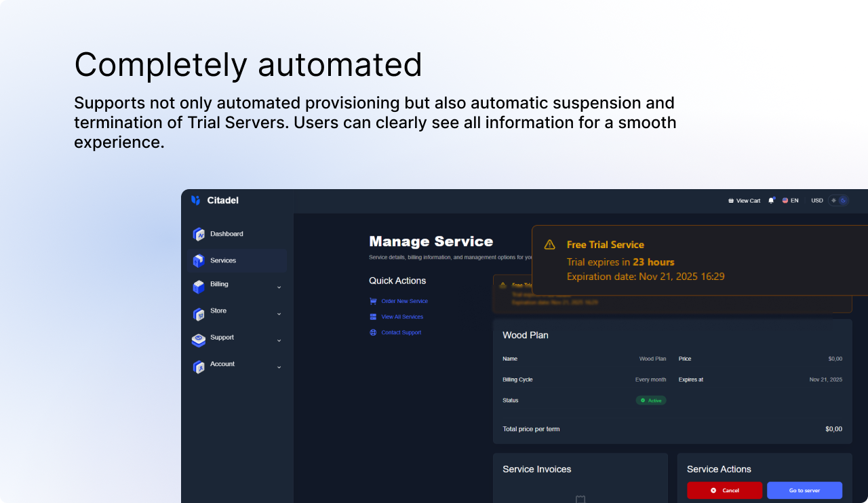Screen dimensions: 868x503
Task: Click the Order New Service cart icon
Action: pos(373,301)
